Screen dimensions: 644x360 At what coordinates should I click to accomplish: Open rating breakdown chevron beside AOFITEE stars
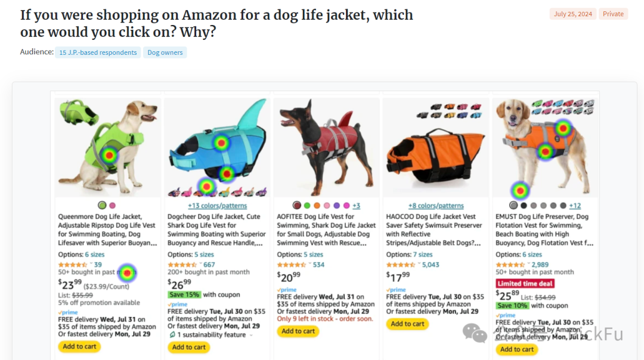pyautogui.click(x=309, y=265)
